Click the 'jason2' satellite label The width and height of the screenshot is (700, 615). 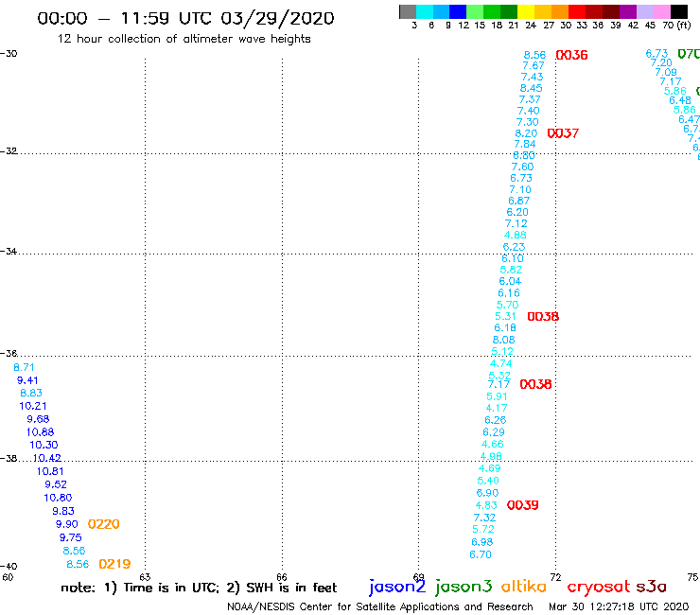(x=397, y=587)
